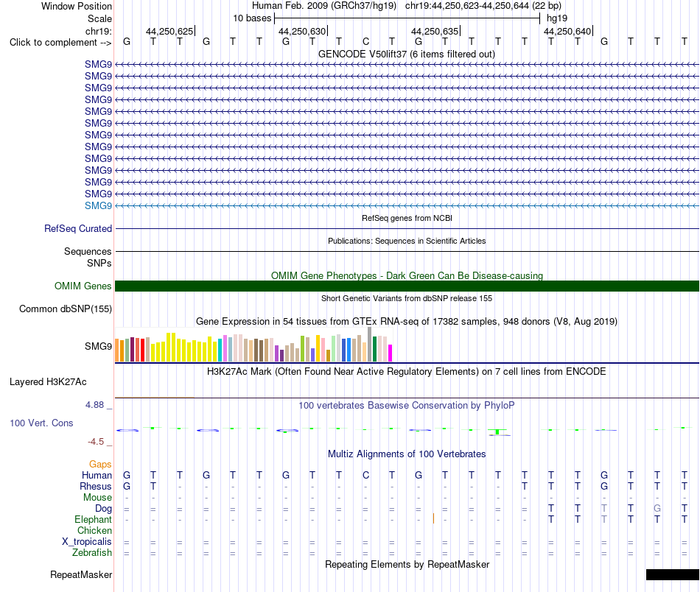
Task: Click the GTEx SMG9 expression bar chart
Action: point(253,345)
